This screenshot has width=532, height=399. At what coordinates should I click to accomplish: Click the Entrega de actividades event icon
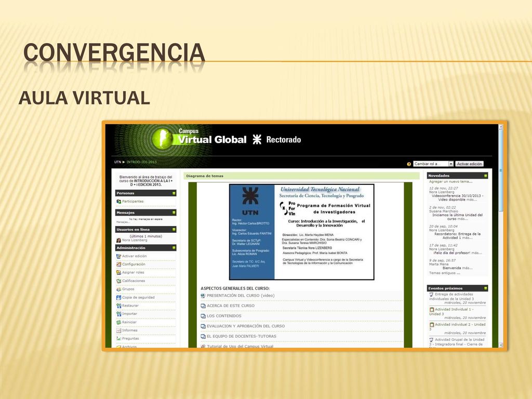[432, 295]
